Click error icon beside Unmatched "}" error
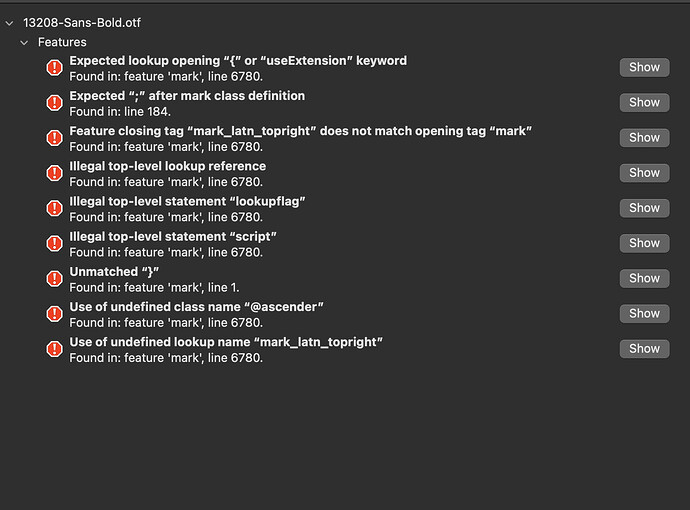Image resolution: width=690 pixels, height=510 pixels. pyautogui.click(x=54, y=278)
